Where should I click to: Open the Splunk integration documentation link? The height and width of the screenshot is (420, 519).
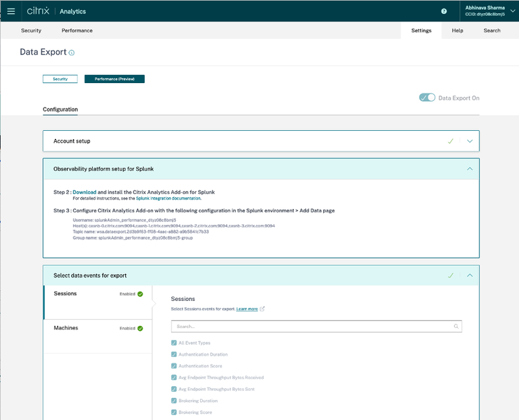[168, 199]
